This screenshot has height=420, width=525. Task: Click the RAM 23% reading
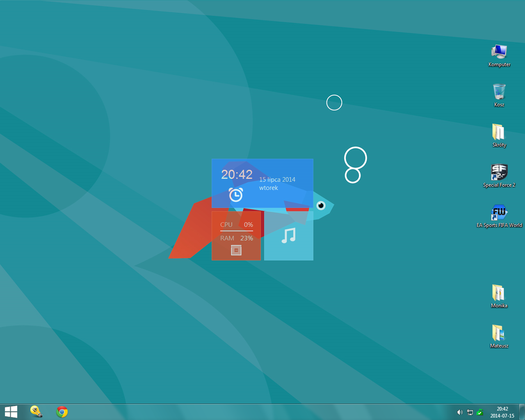point(237,238)
